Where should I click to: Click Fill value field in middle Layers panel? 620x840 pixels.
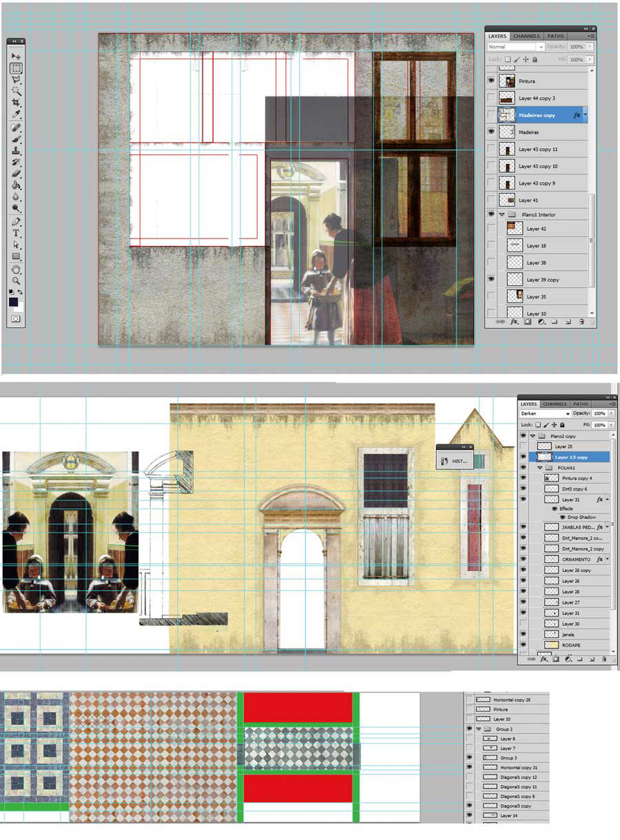point(599,425)
